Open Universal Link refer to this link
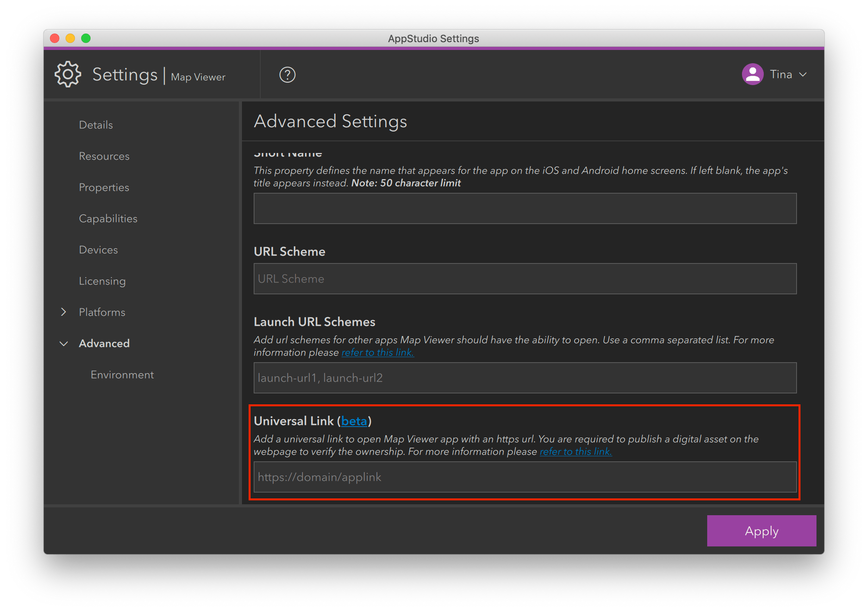This screenshot has height=612, width=868. click(x=576, y=452)
